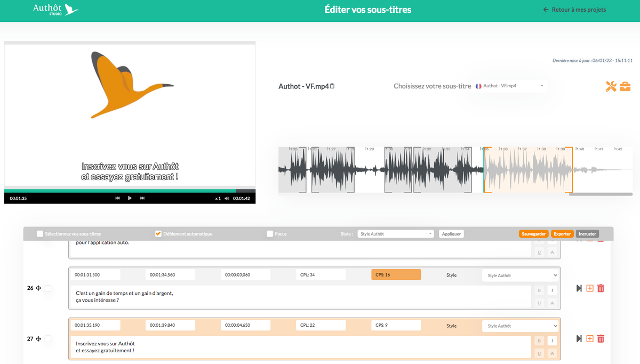Enable the Focus checkbox
This screenshot has height=364, width=640.
(270, 233)
